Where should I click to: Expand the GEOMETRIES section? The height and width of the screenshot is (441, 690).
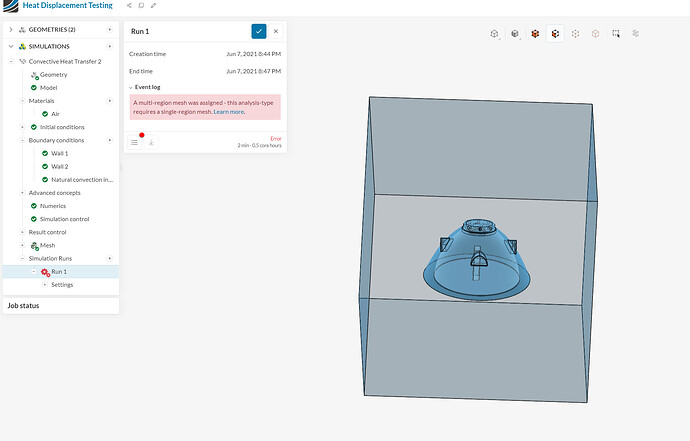(11, 29)
